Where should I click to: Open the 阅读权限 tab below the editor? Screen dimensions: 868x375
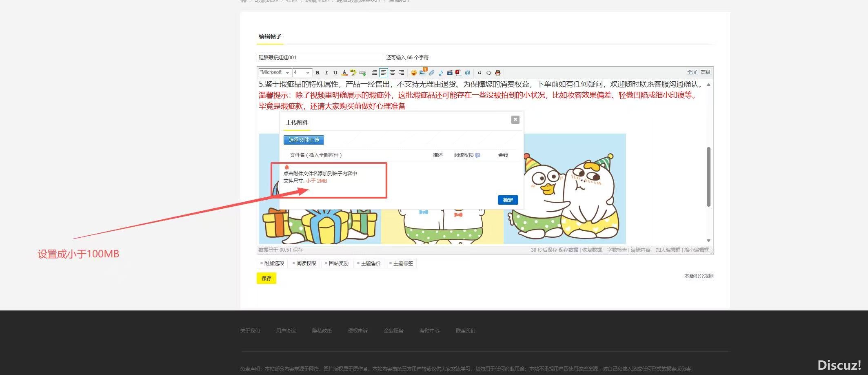tap(304, 263)
